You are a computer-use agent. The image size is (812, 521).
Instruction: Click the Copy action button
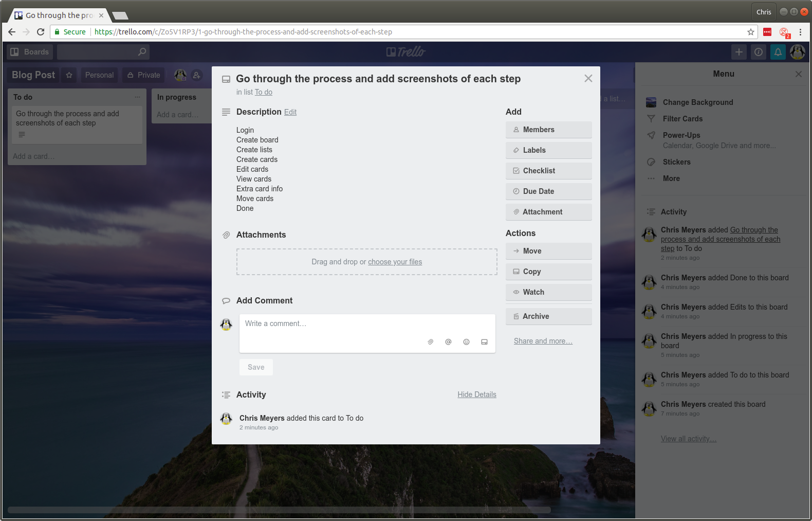click(548, 272)
